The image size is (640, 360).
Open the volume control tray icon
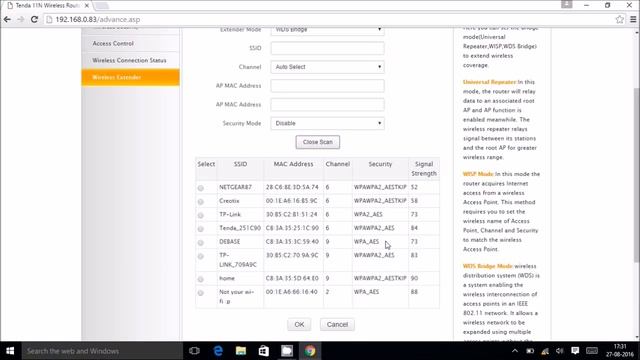(x=560, y=351)
